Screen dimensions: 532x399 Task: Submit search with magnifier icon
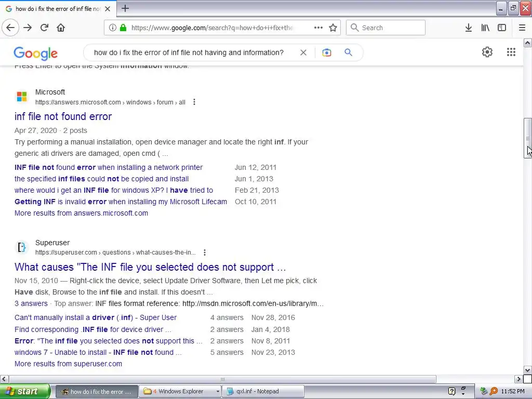pos(348,52)
